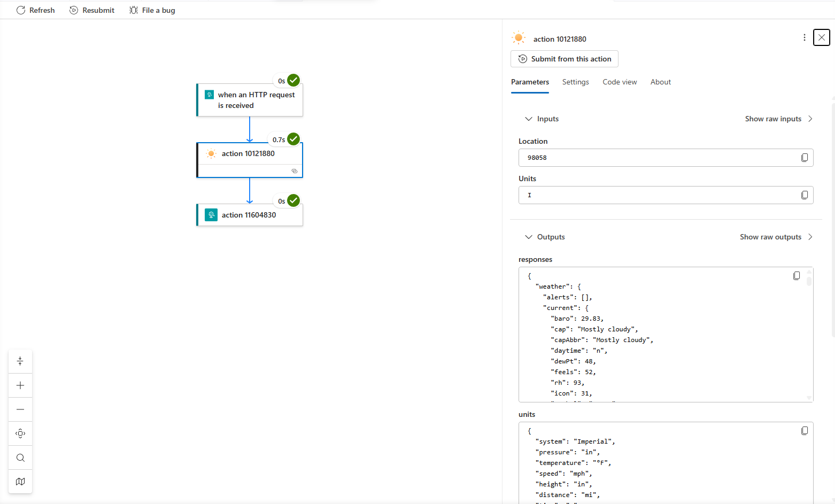Click the green checkmark on action 11604830

point(293,200)
